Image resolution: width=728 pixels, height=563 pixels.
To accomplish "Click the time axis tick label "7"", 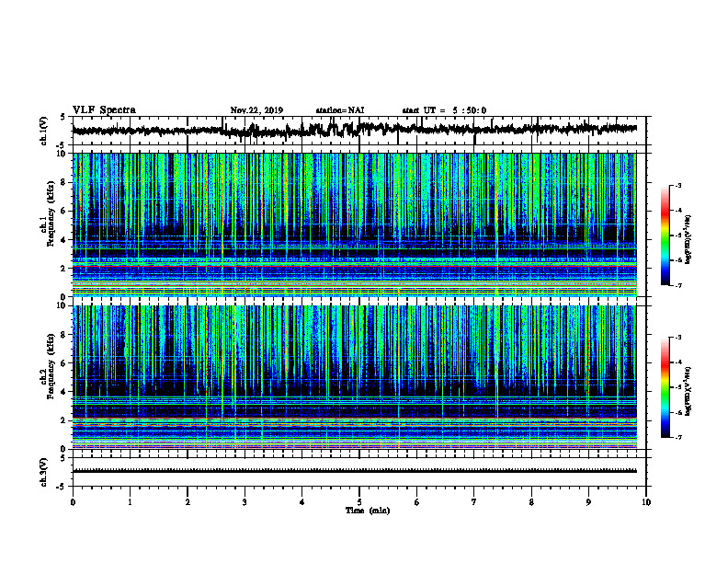I will [474, 502].
